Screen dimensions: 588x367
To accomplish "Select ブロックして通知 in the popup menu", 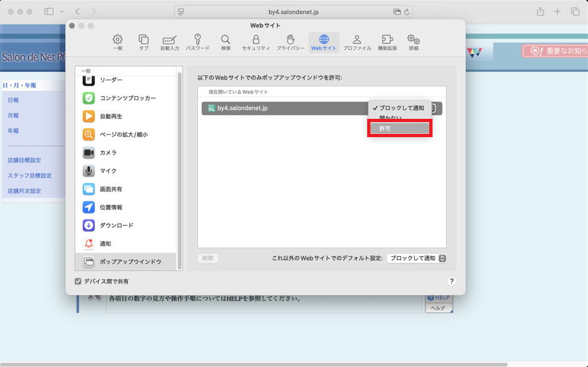I will tap(401, 108).
